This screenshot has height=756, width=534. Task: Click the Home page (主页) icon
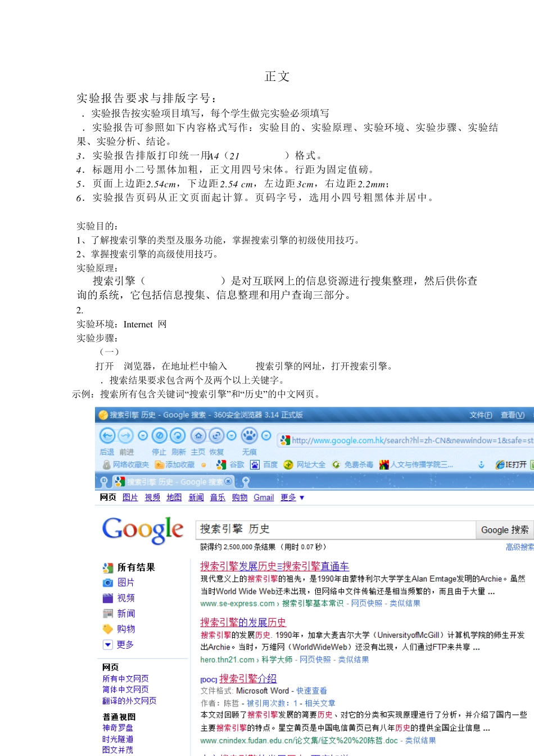198,435
